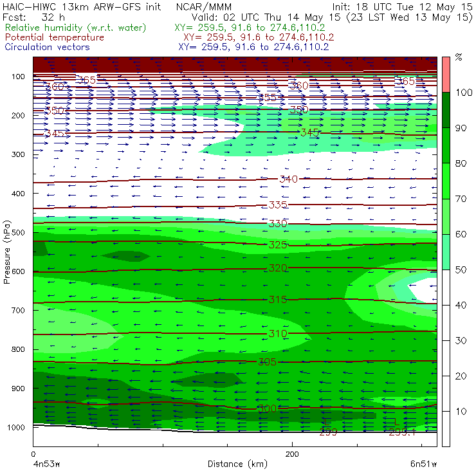The width and height of the screenshot is (476, 476).
Task: Click the '(23 LST Wed 13 May 15)' text
Action: point(410,17)
